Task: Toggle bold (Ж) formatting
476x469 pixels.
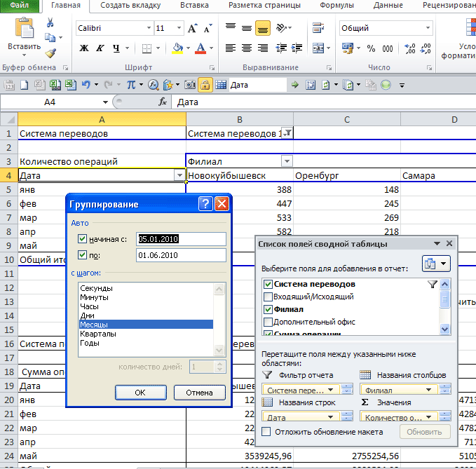Action: (x=84, y=48)
